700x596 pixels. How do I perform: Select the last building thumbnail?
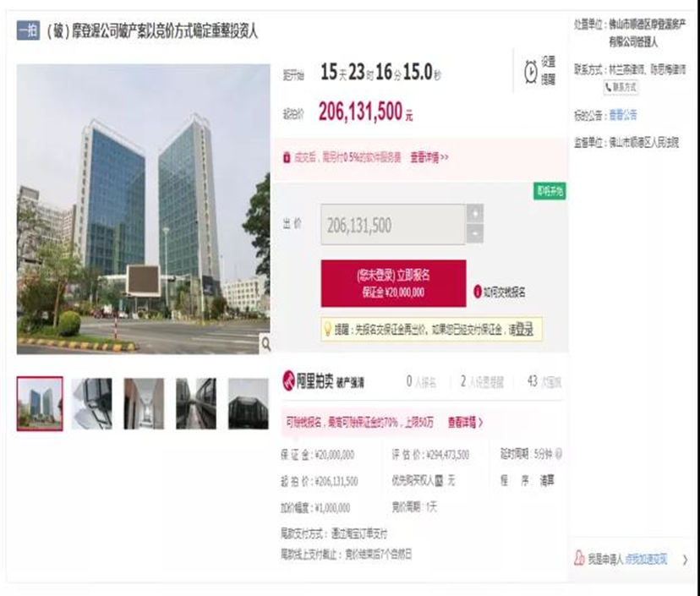[x=249, y=403]
